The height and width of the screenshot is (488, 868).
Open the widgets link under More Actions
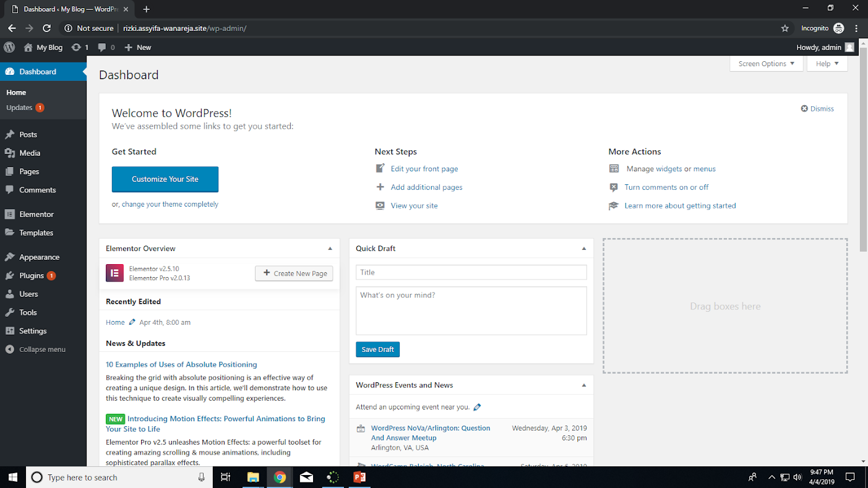pyautogui.click(x=669, y=169)
